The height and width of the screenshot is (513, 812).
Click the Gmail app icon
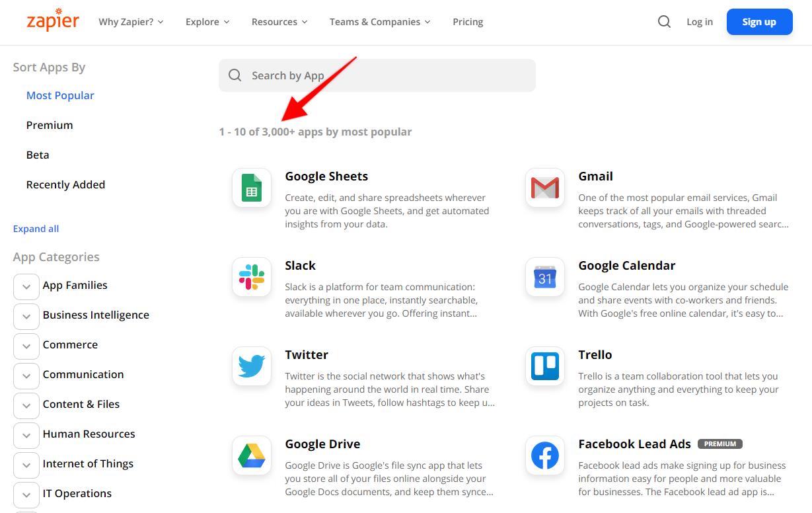point(545,188)
